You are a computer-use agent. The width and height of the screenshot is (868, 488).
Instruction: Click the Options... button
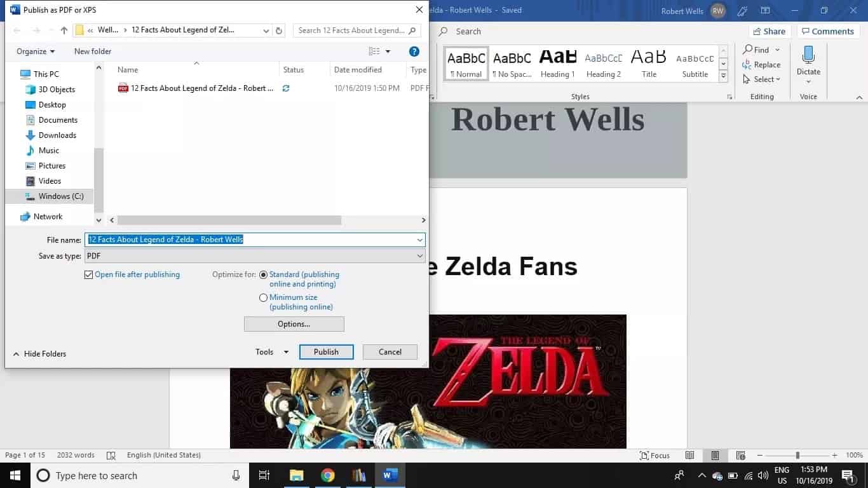click(x=294, y=324)
